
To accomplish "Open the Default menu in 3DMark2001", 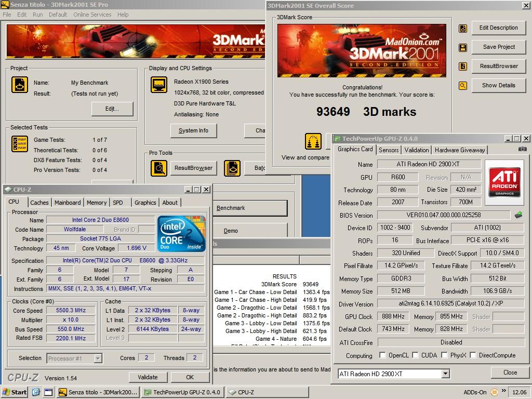I will (x=58, y=15).
